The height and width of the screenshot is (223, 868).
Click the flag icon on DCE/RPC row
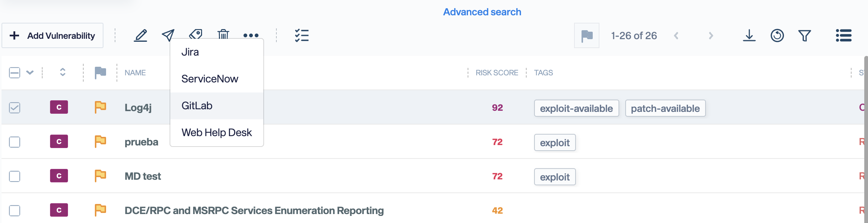pyautogui.click(x=100, y=210)
